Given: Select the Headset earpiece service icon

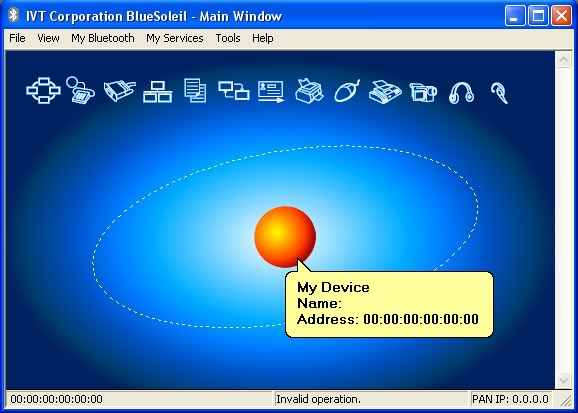Looking at the screenshot, I should coord(500,93).
